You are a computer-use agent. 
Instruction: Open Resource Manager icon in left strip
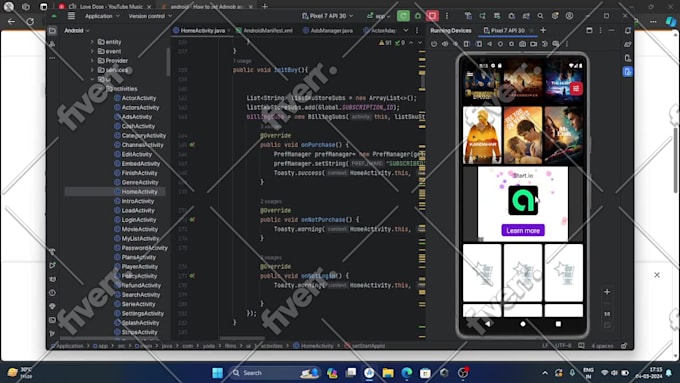(52, 44)
